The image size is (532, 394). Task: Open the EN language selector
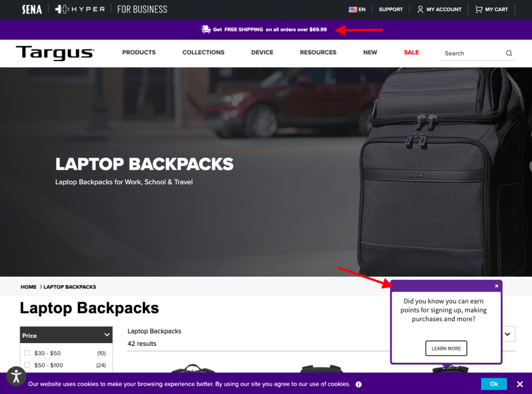[x=357, y=9]
